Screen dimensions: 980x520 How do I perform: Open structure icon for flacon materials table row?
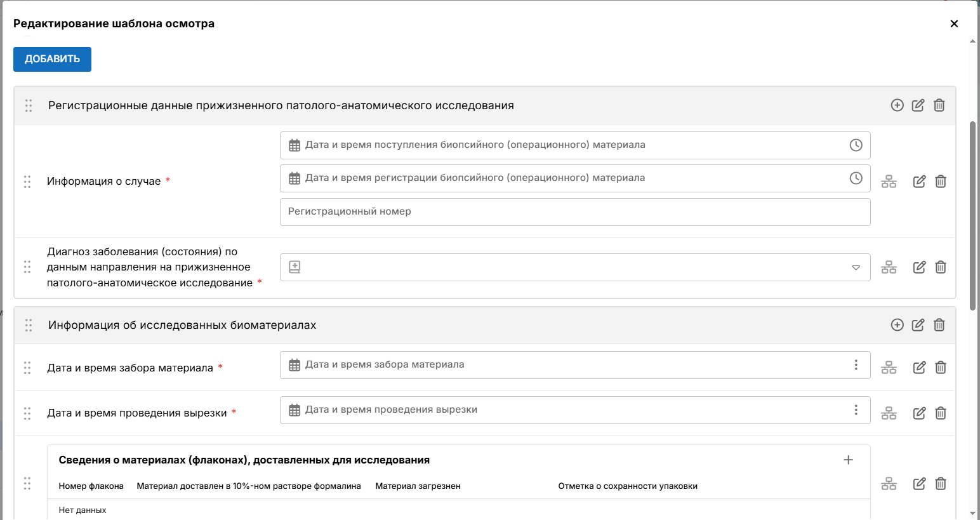pos(889,484)
